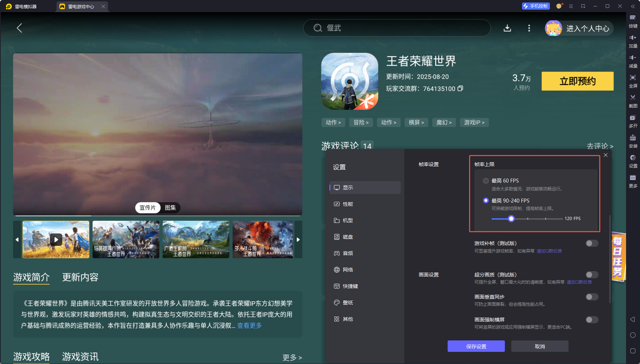Screen dimensions: 640x364
Task: Open the 音频 settings tab
Action: 365,253
